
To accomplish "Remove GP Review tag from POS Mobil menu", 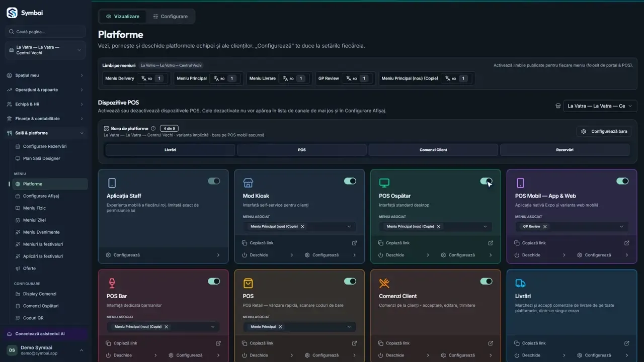I will (545, 227).
